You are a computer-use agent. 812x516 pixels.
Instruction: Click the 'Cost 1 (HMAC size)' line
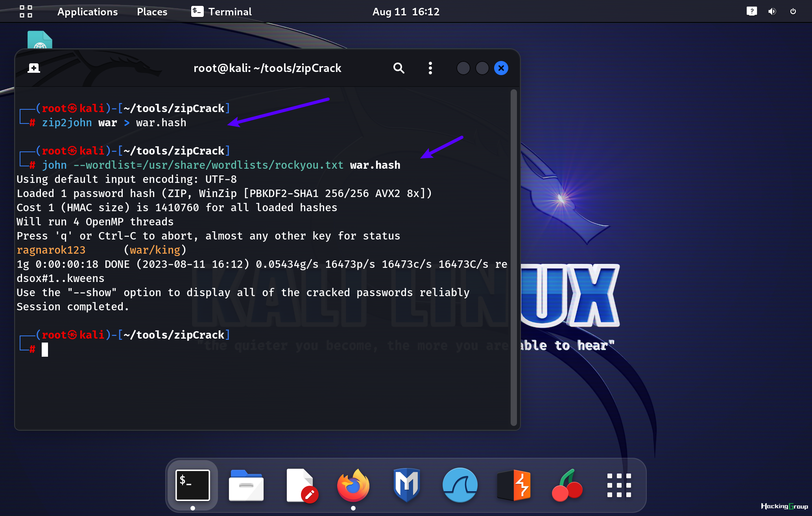[x=177, y=208]
